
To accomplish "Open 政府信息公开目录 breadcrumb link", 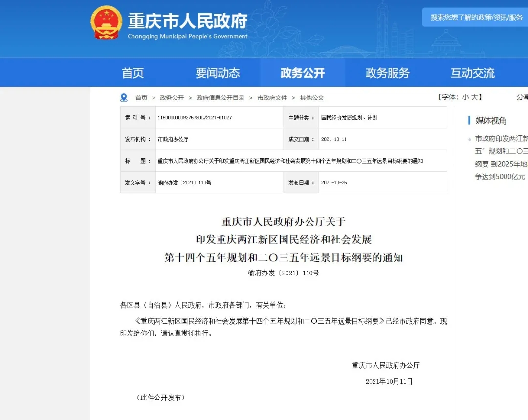I will click(220, 98).
